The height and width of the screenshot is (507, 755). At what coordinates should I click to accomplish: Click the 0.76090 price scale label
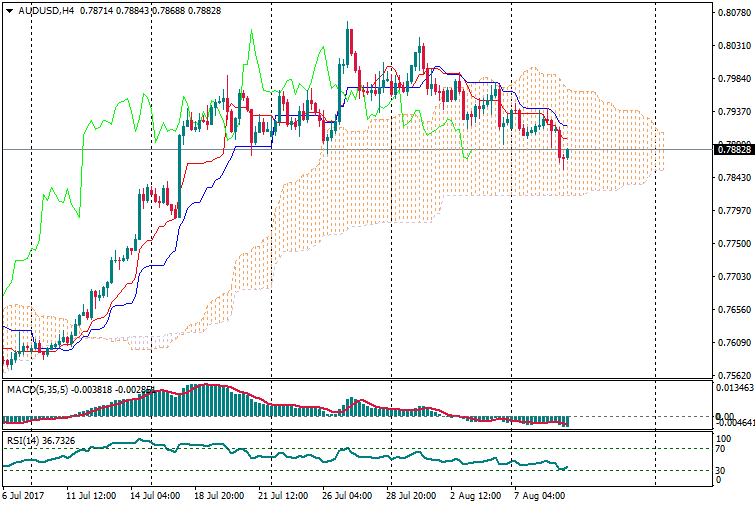click(x=733, y=343)
